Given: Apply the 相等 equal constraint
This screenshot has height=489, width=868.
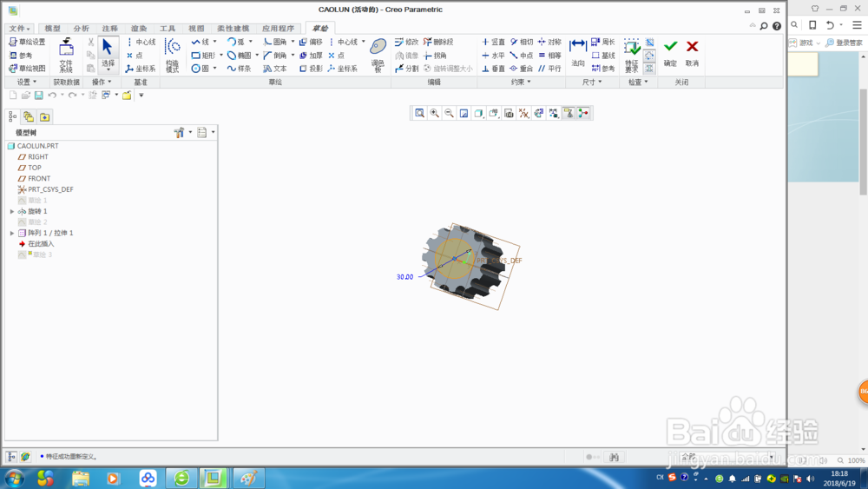Looking at the screenshot, I should 549,56.
